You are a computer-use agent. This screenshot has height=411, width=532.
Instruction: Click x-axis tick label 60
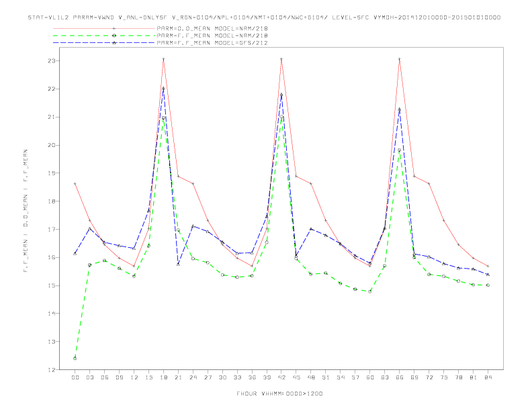pos(370,377)
